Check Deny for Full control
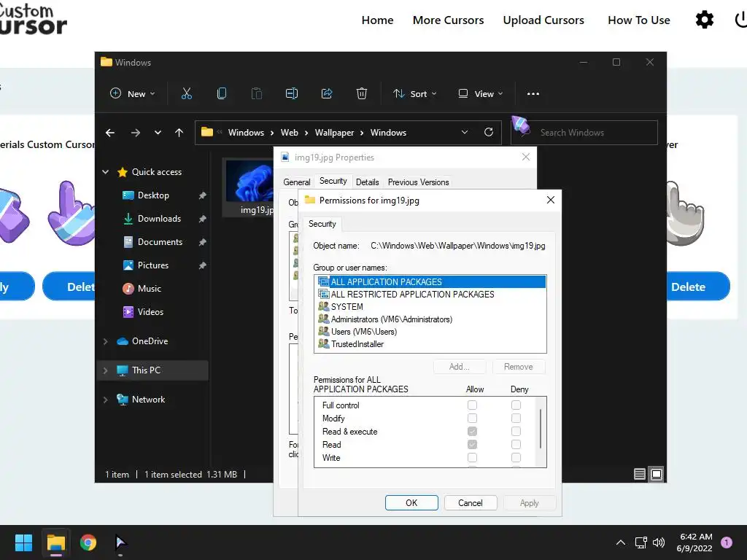Image resolution: width=747 pixels, height=560 pixels. click(x=516, y=405)
